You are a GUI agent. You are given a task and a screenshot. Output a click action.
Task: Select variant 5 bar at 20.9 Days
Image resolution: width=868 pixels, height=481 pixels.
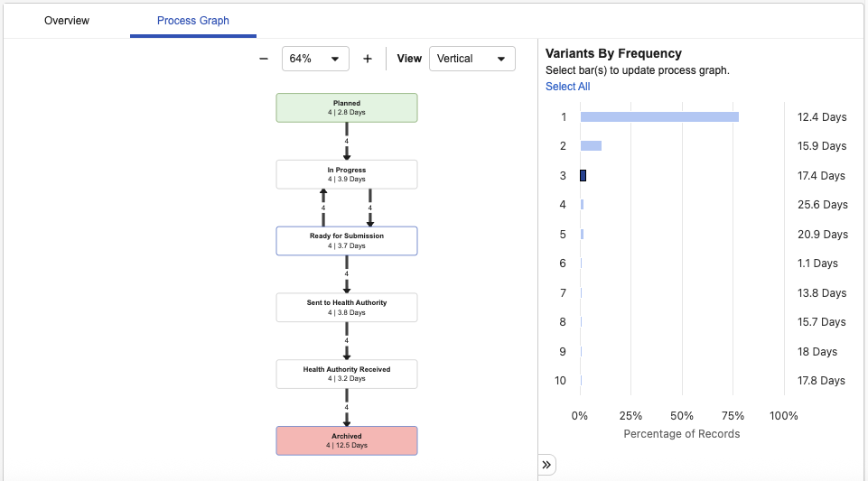click(x=583, y=234)
